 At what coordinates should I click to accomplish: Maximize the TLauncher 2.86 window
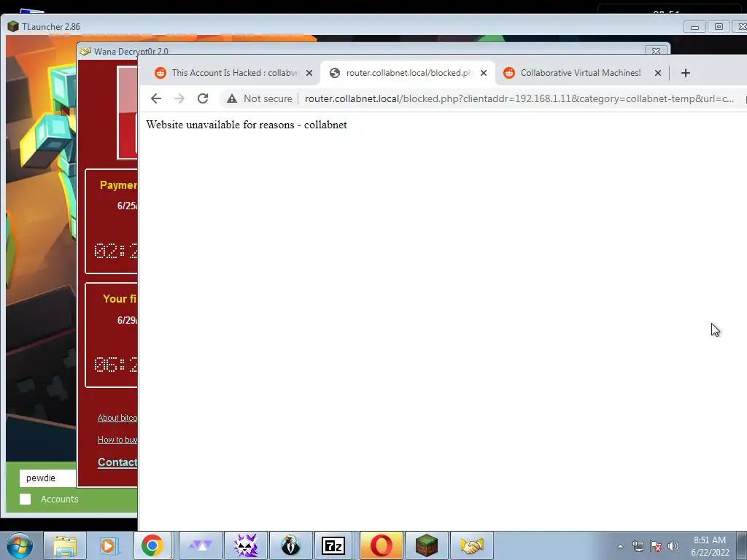pos(719,27)
